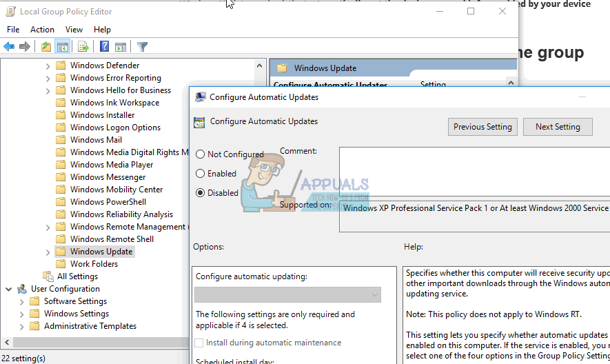The width and height of the screenshot is (610, 364).
Task: Select Windows Messenger in tree
Action: coord(108,177)
